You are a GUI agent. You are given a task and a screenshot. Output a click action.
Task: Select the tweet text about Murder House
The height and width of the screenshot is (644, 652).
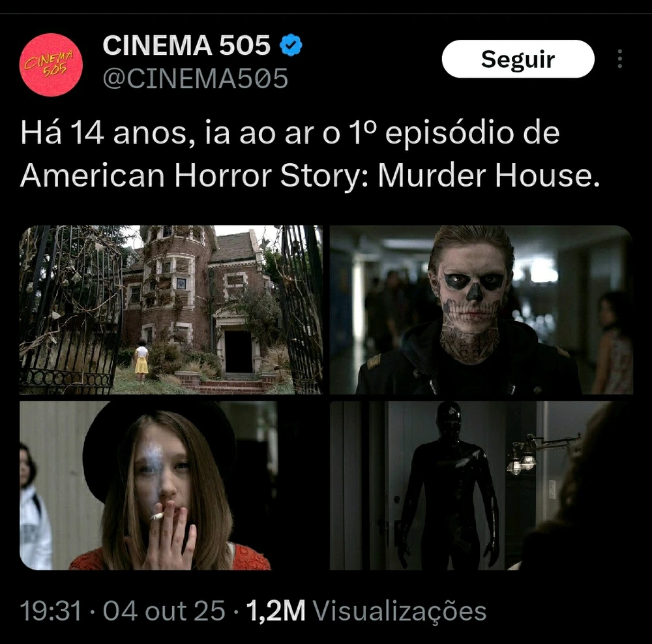tap(310, 155)
